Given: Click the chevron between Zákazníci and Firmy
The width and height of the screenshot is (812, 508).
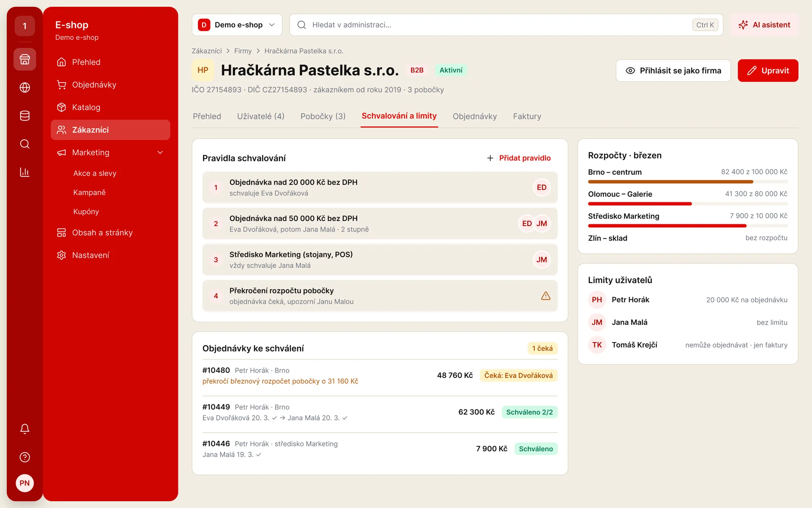Looking at the screenshot, I should tap(228, 51).
